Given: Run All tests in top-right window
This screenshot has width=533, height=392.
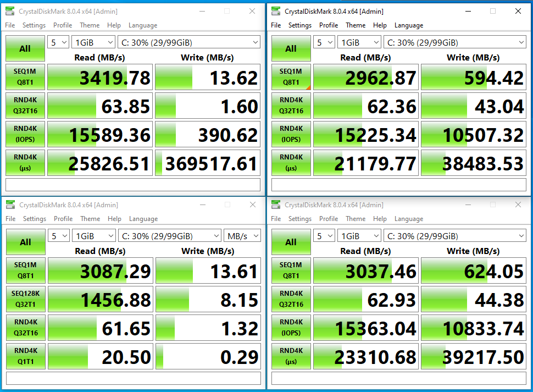Looking at the screenshot, I should coord(291,48).
